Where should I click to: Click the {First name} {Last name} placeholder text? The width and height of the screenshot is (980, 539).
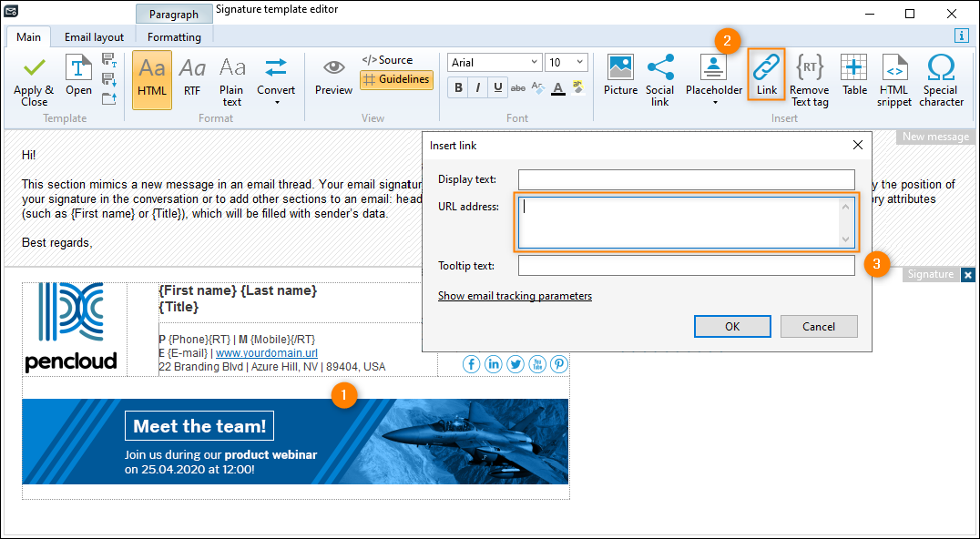point(238,290)
